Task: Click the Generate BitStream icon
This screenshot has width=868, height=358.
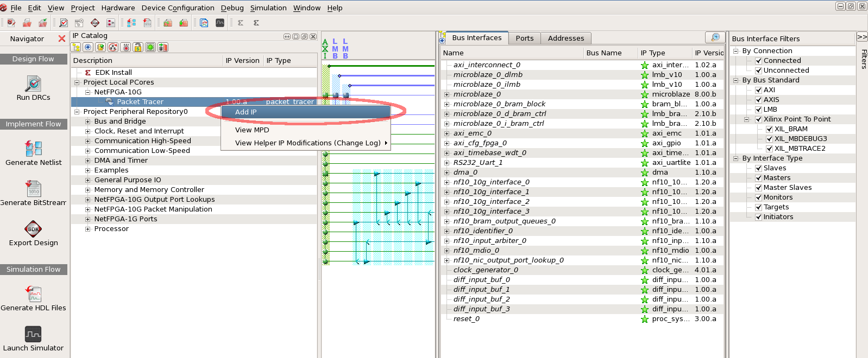Action: pos(33,189)
